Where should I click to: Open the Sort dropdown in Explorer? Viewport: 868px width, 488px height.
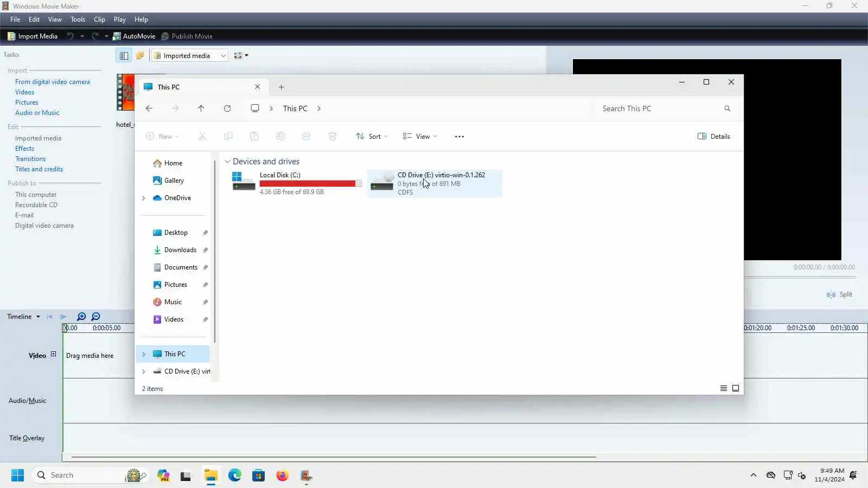pos(372,137)
